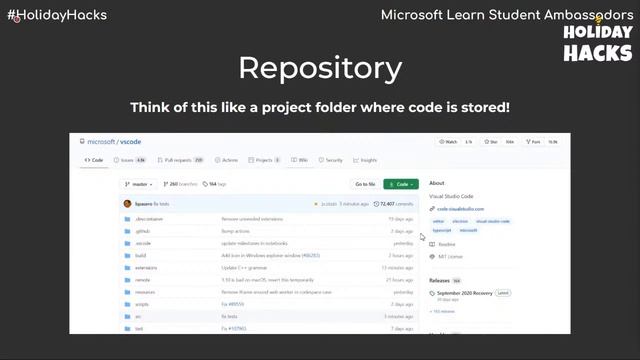Screen dimensions: 640x360
Task: Fork the vscode repository
Action: (x=533, y=142)
